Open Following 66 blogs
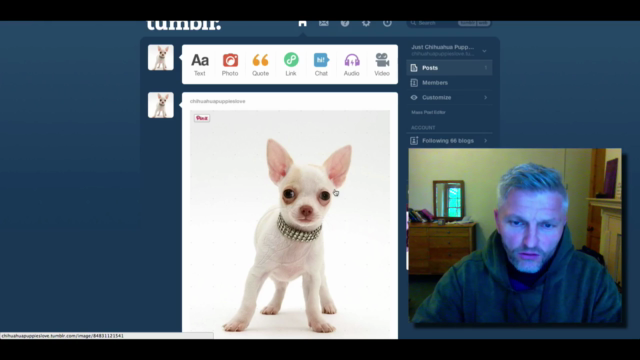This screenshot has width=640, height=360. 449,141
